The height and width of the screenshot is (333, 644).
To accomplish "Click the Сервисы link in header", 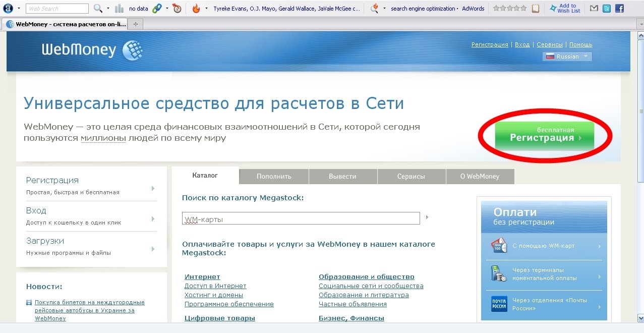I will (550, 44).
